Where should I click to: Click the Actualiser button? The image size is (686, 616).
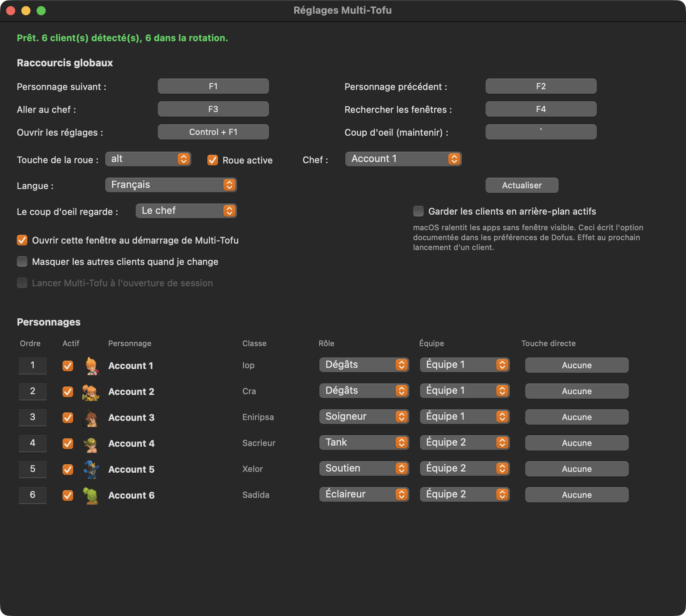(x=522, y=185)
